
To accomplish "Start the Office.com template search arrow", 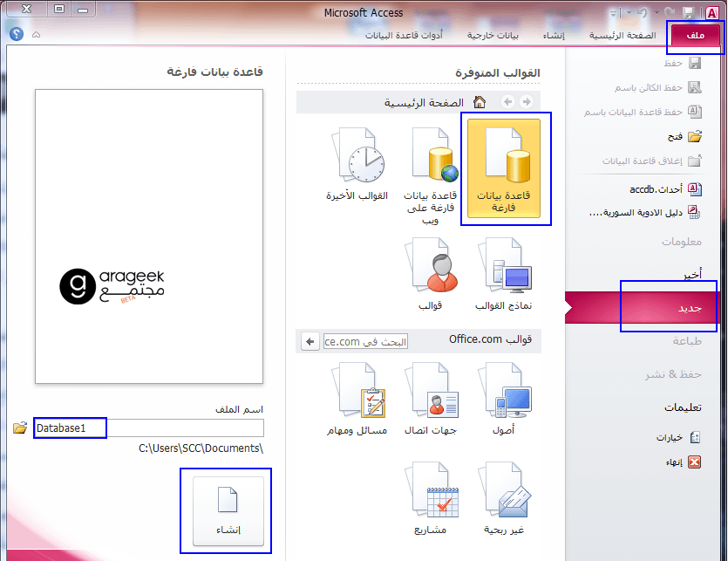I will point(310,342).
